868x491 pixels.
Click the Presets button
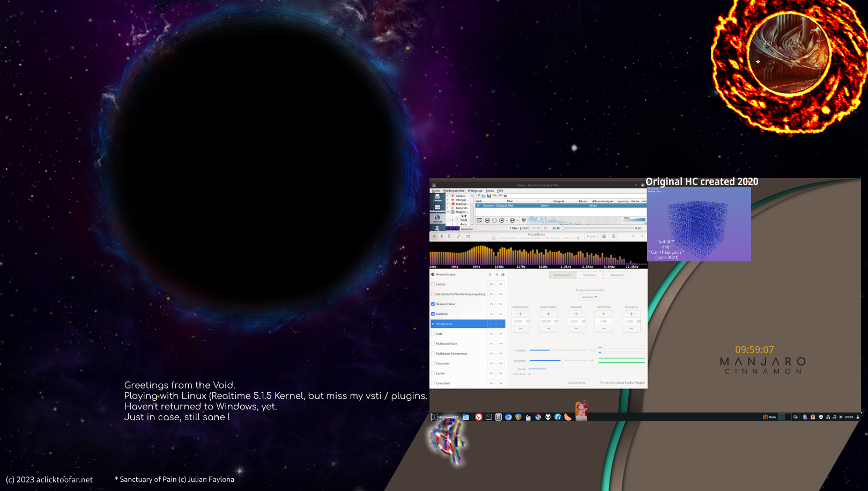coord(591,236)
